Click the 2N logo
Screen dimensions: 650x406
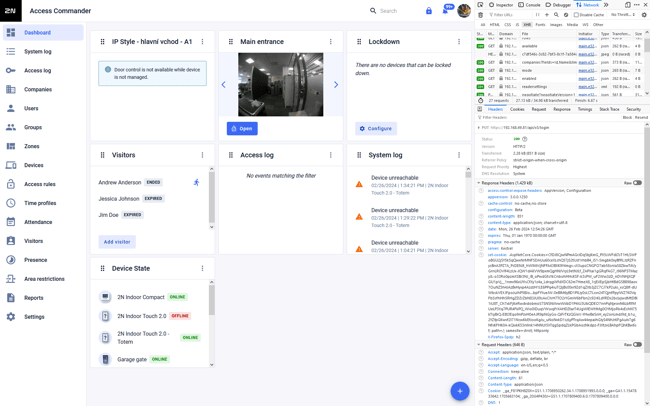11,11
